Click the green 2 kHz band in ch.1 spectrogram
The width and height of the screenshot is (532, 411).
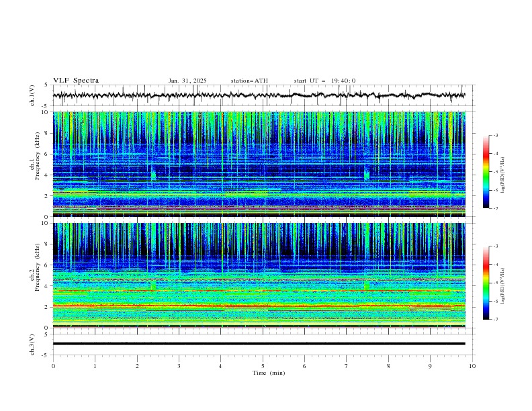point(259,193)
